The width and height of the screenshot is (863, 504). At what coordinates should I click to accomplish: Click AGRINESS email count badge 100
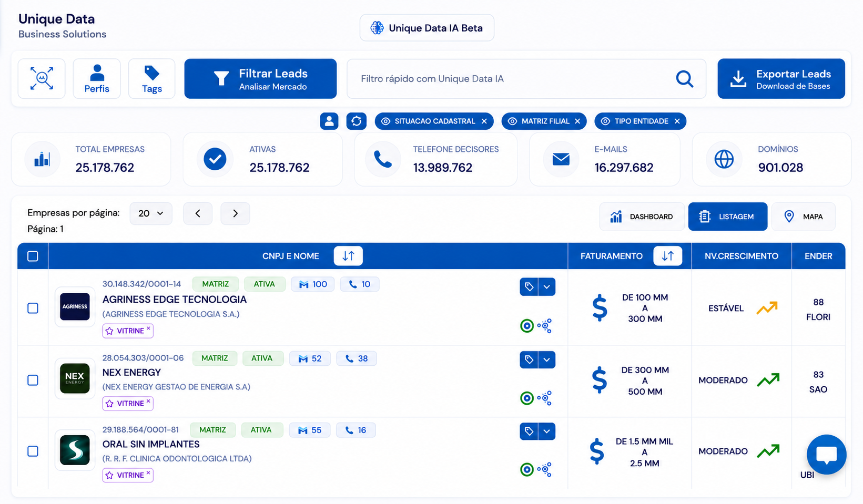[313, 284]
